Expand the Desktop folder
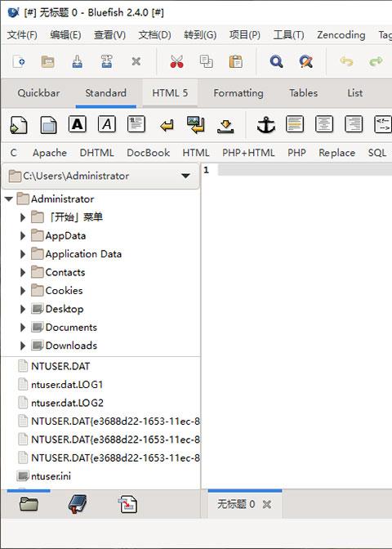The height and width of the screenshot is (549, 392). pyautogui.click(x=23, y=309)
